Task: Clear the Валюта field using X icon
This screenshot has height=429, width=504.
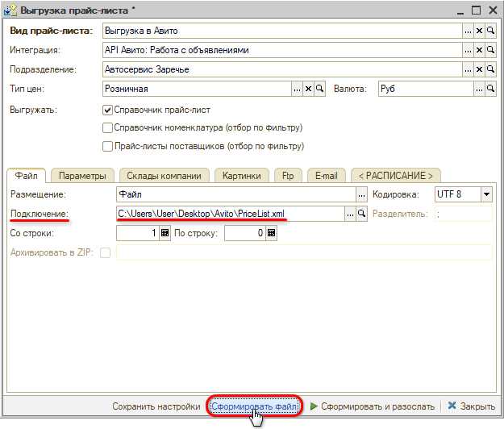Action: point(479,89)
